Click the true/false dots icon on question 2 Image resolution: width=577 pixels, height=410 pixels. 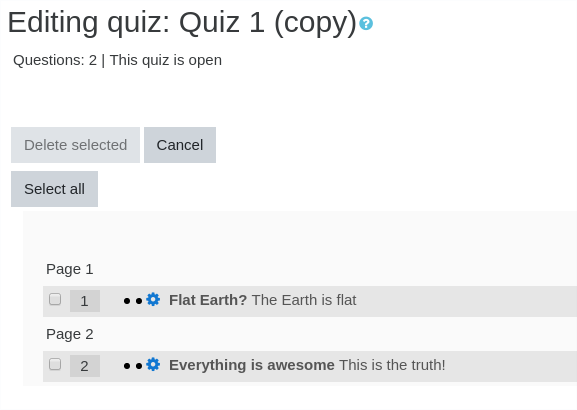(x=133, y=366)
